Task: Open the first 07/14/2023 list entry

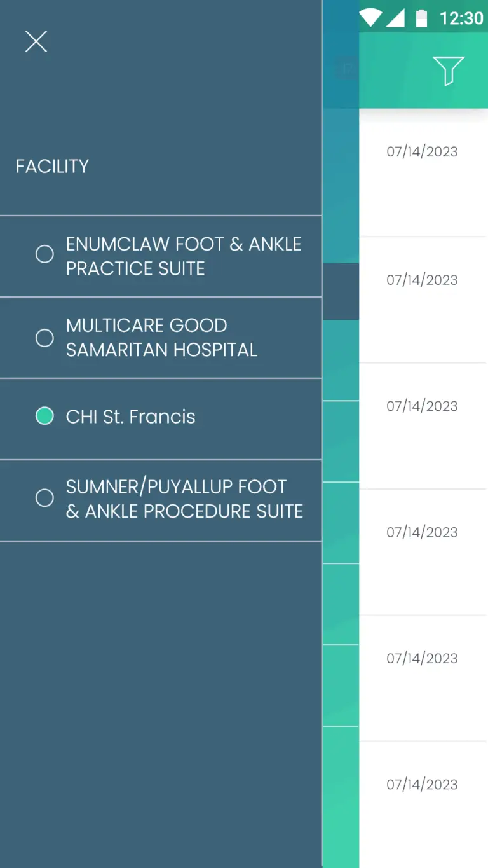Action: pos(422,152)
